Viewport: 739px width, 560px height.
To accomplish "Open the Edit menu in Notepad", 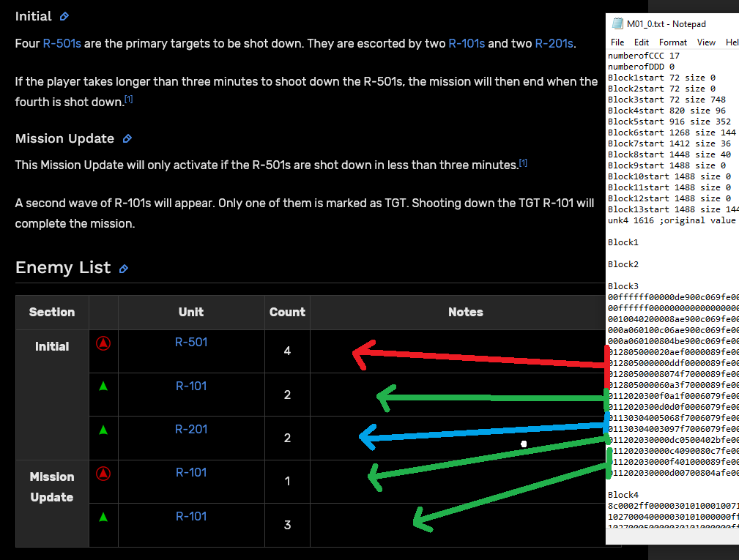I will point(642,42).
